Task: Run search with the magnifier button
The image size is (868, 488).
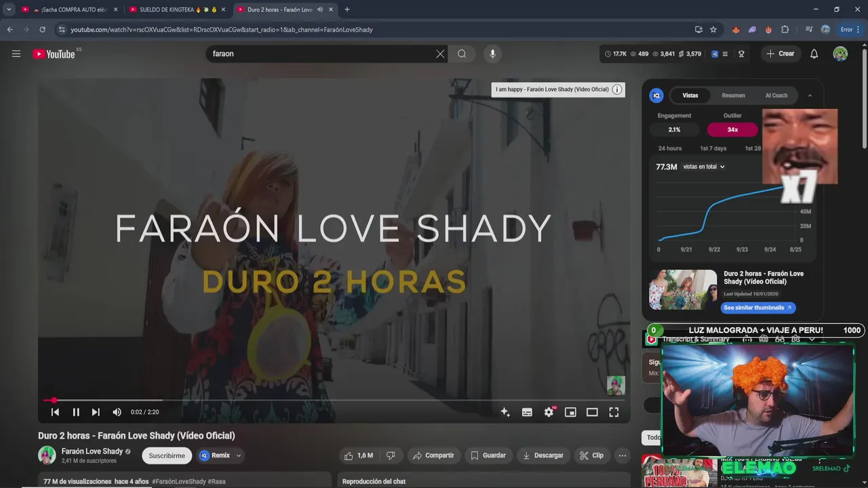Action: pos(462,54)
